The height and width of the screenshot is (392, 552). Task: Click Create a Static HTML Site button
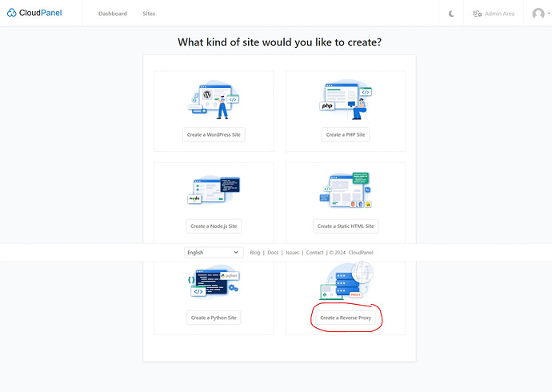tap(346, 226)
